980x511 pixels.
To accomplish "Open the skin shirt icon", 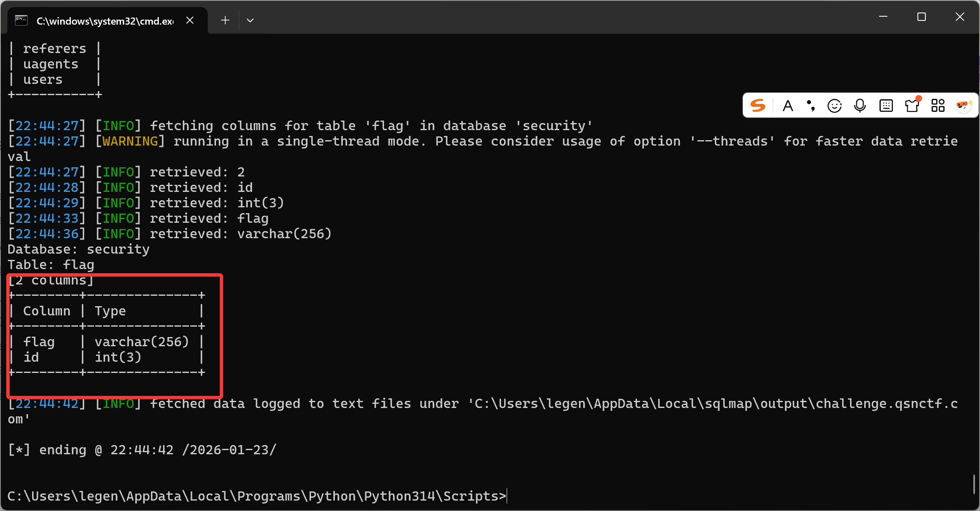I will [x=912, y=106].
